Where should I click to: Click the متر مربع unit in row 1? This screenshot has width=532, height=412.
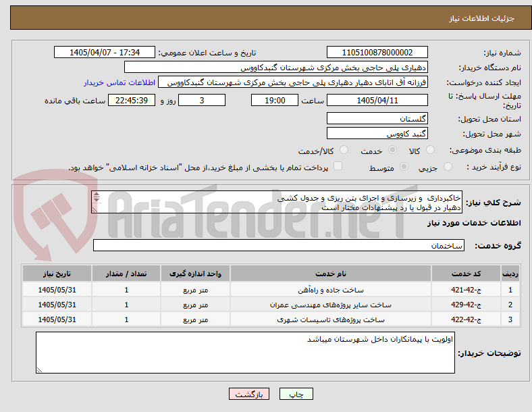coord(195,290)
